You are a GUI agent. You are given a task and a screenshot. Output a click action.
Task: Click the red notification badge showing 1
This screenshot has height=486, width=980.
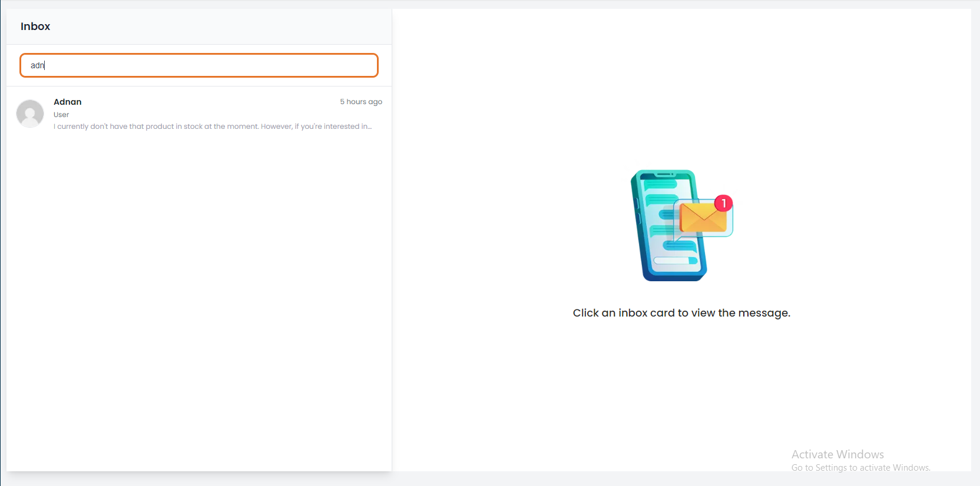point(723,203)
